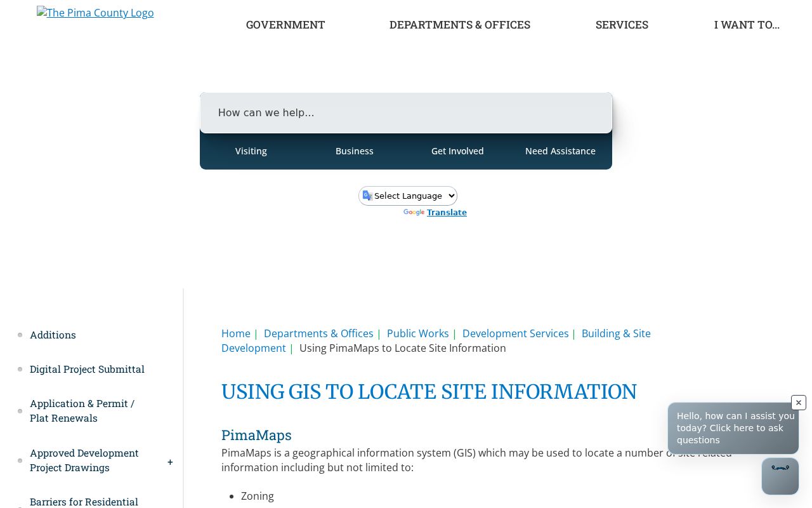Open the I Want To... menu

747,25
